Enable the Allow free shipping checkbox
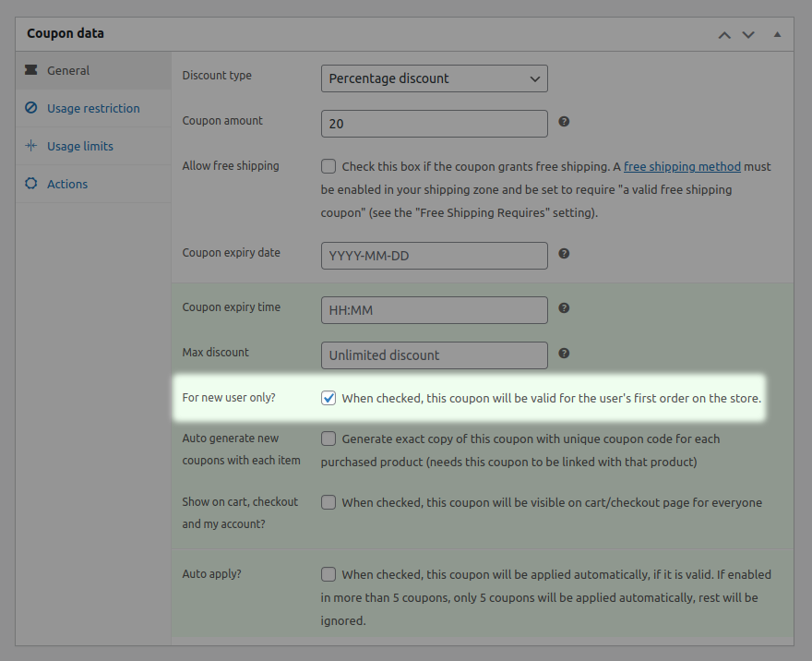Screen dimensions: 812x661 [328, 166]
